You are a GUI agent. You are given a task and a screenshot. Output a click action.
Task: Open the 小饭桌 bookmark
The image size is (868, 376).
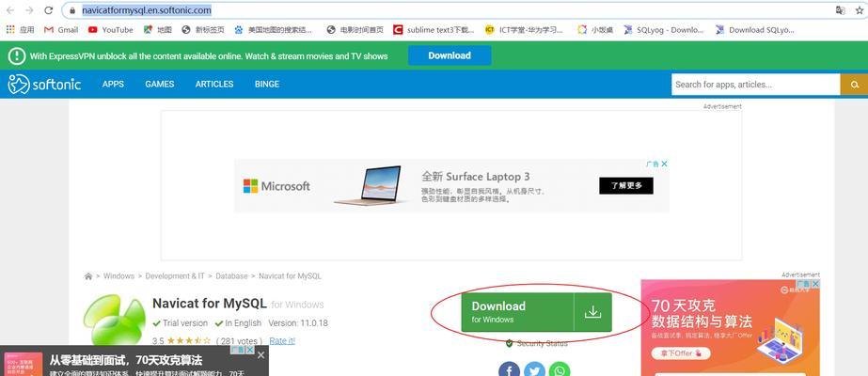click(x=595, y=30)
